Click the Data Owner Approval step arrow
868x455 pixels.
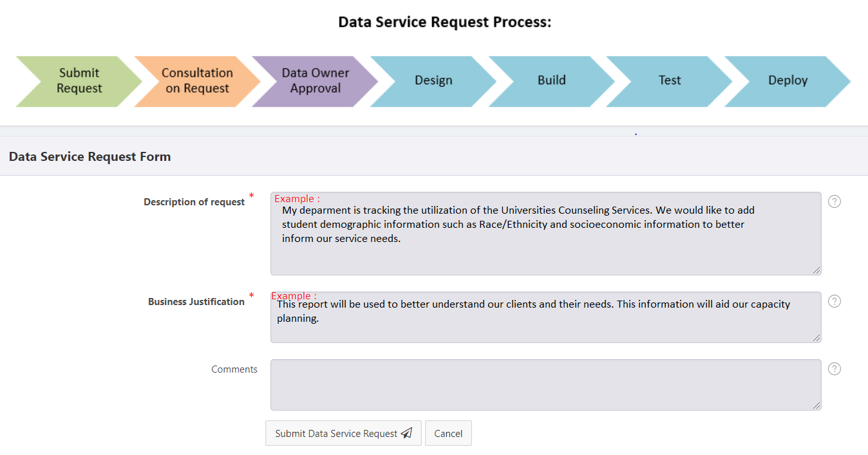pyautogui.click(x=316, y=81)
